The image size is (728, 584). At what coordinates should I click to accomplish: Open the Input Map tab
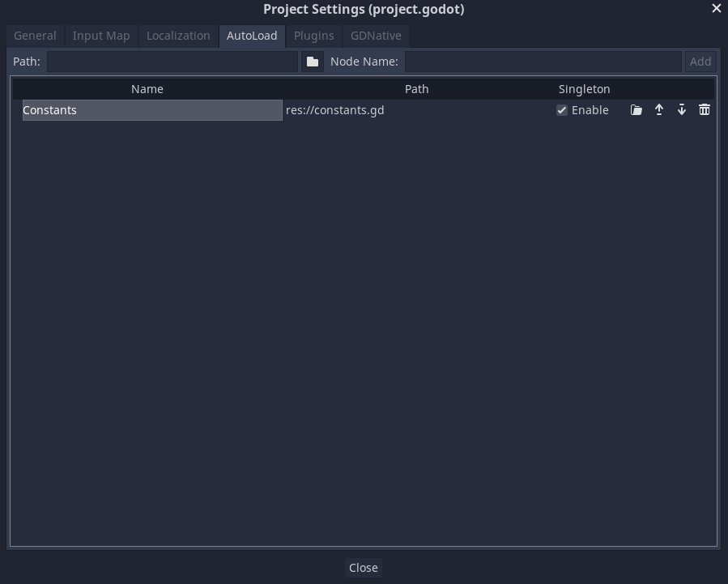pos(100,36)
